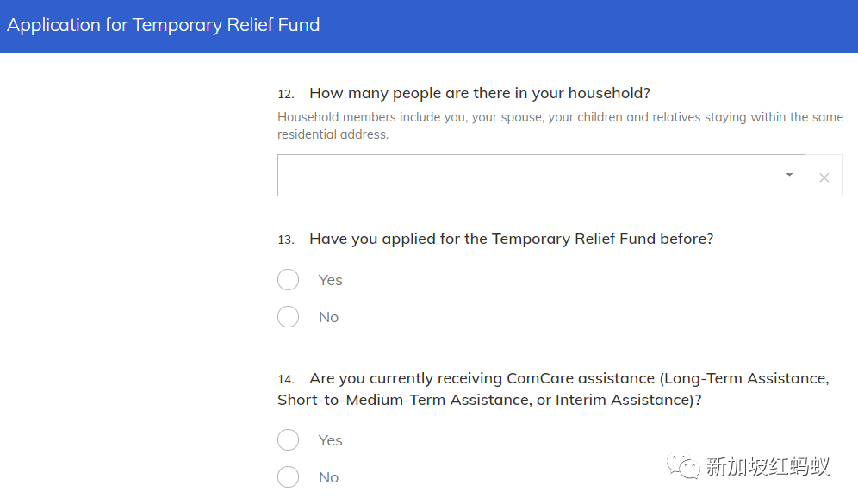Select Yes radio for applied to Relief Fund before
Image resolution: width=858 pixels, height=504 pixels.
288,280
